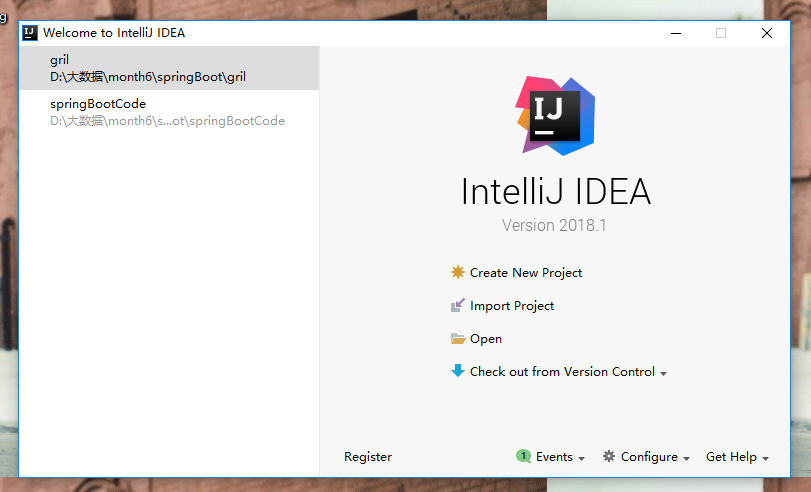Viewport: 811px width, 492px height.
Task: Click the Create New Project star icon
Action: [x=458, y=272]
